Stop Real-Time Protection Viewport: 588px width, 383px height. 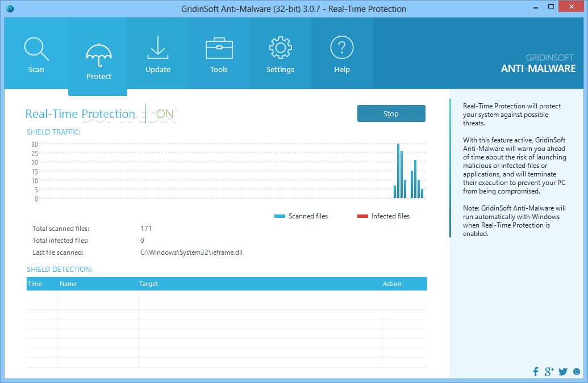click(391, 113)
